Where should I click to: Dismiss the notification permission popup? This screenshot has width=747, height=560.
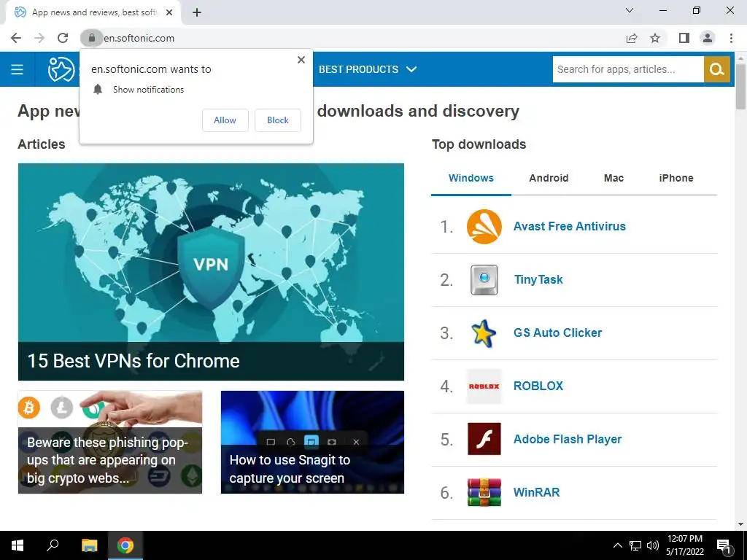tap(301, 60)
